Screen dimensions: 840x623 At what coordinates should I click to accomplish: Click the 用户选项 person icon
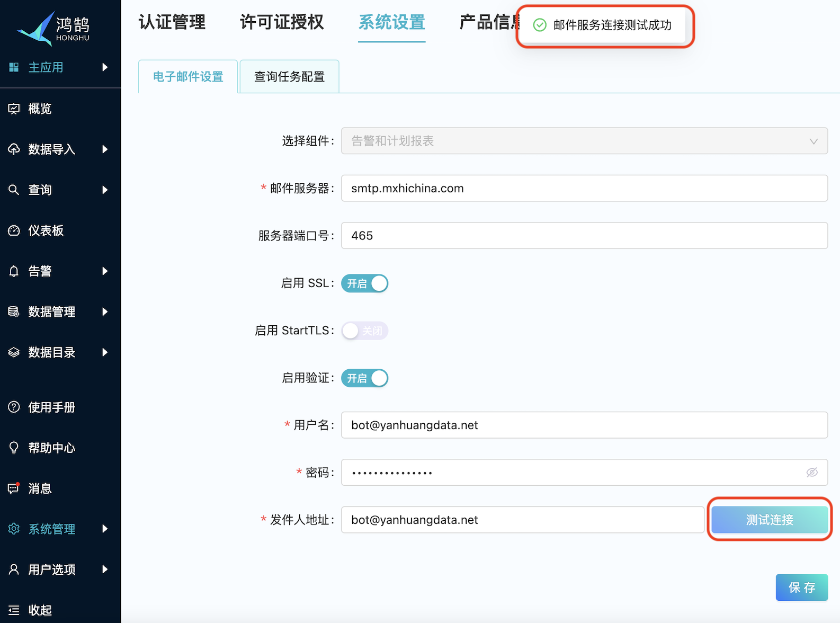14,569
